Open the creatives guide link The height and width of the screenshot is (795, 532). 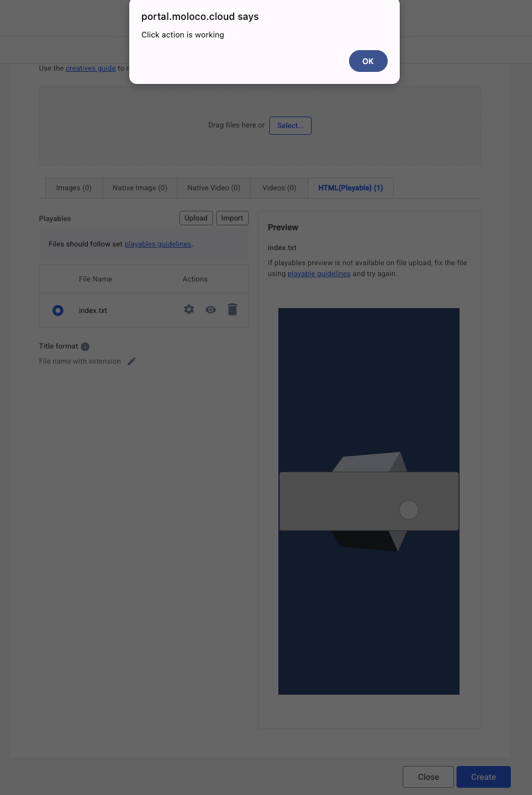[x=91, y=68]
